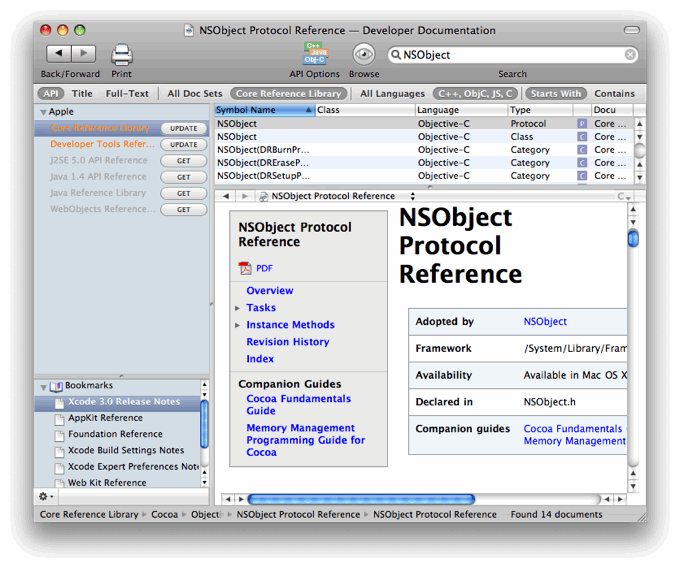Click the Protocol badge icon in first NSObject row
This screenshot has width=680, height=568.
tap(582, 124)
